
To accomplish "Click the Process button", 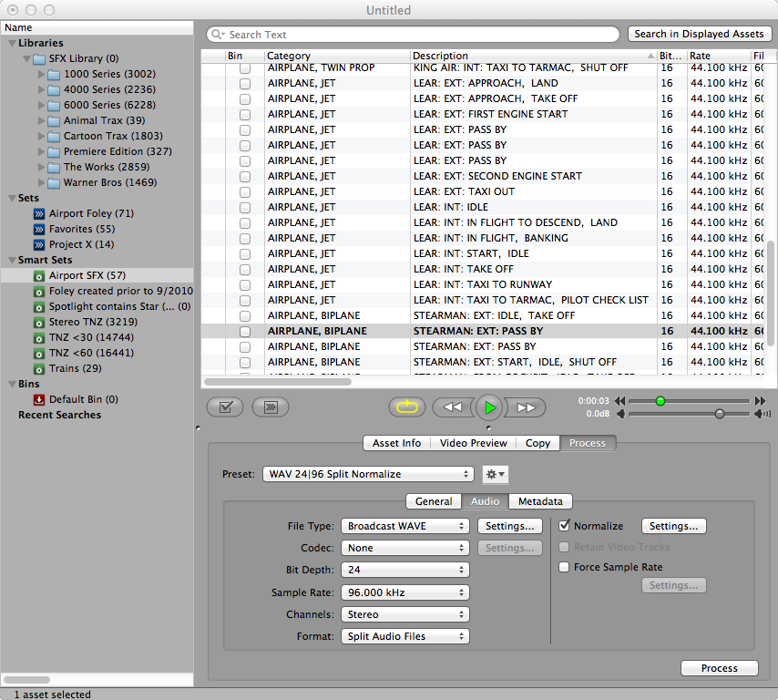I will (x=719, y=668).
